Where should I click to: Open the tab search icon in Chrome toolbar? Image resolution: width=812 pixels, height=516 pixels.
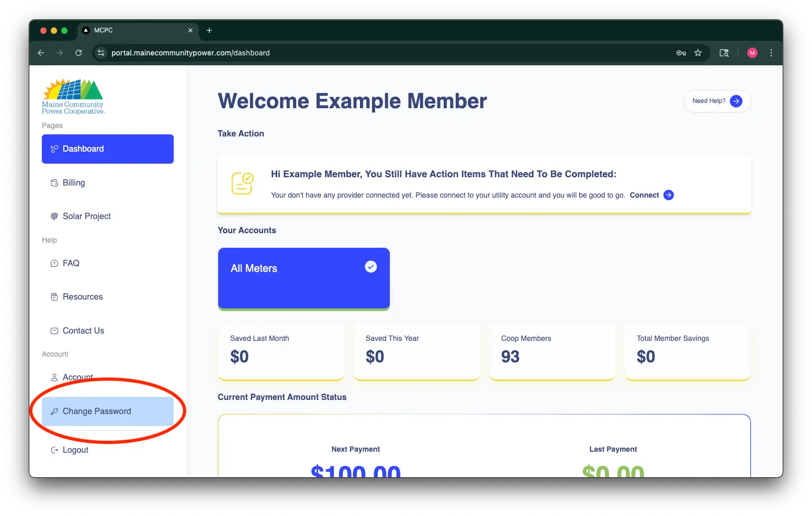click(x=724, y=53)
